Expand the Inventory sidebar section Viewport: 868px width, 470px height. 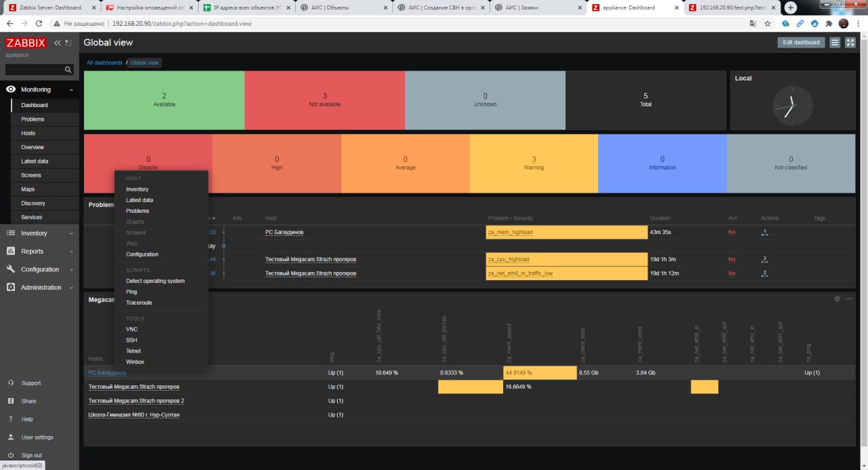point(39,233)
